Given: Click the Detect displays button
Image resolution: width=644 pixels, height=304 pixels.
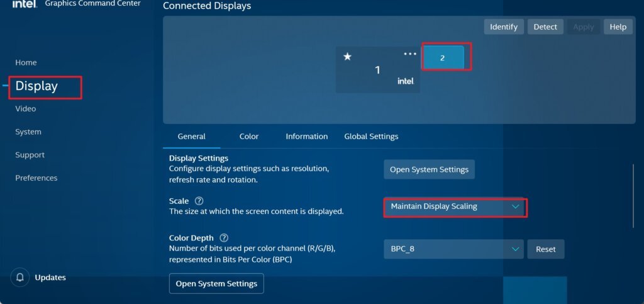Looking at the screenshot, I should (x=545, y=27).
